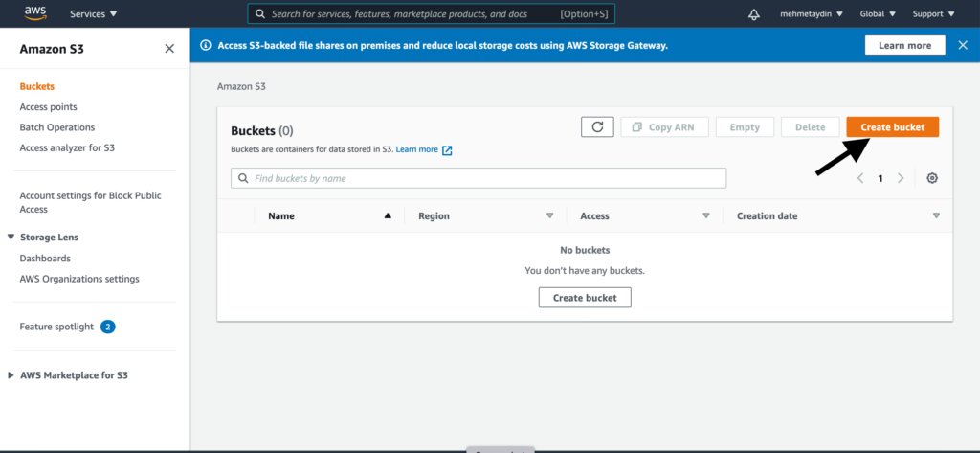Sort by Access column arrow
This screenshot has height=453, width=980.
706,215
